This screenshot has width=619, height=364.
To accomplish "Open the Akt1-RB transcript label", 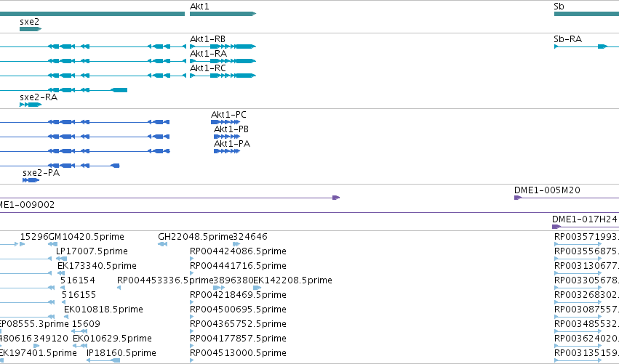I will click(207, 39).
